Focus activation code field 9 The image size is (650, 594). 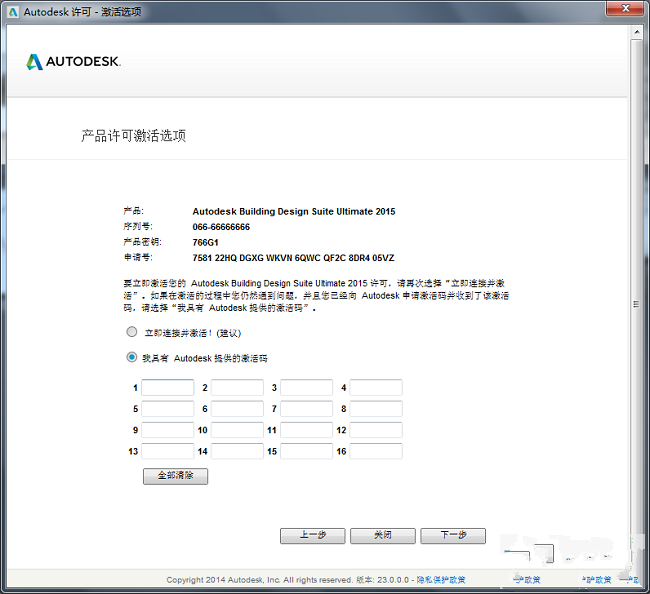coord(167,430)
